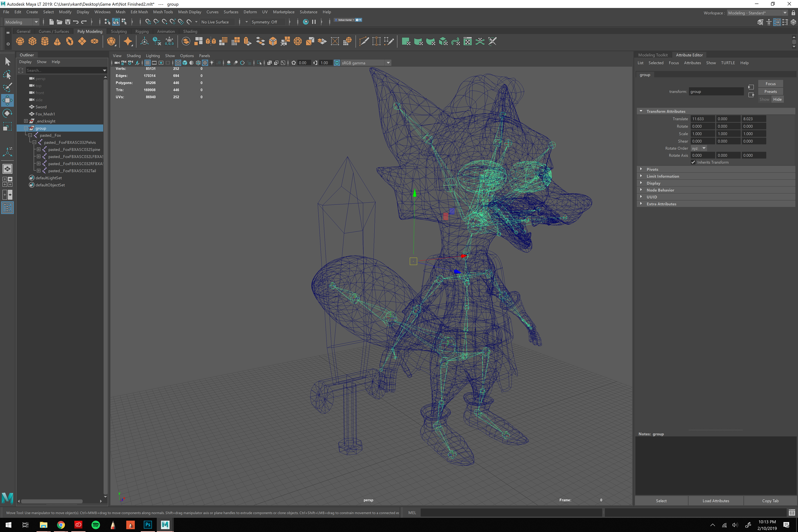Open the Workspace Modeling - Standard dropdown

[x=757, y=13]
